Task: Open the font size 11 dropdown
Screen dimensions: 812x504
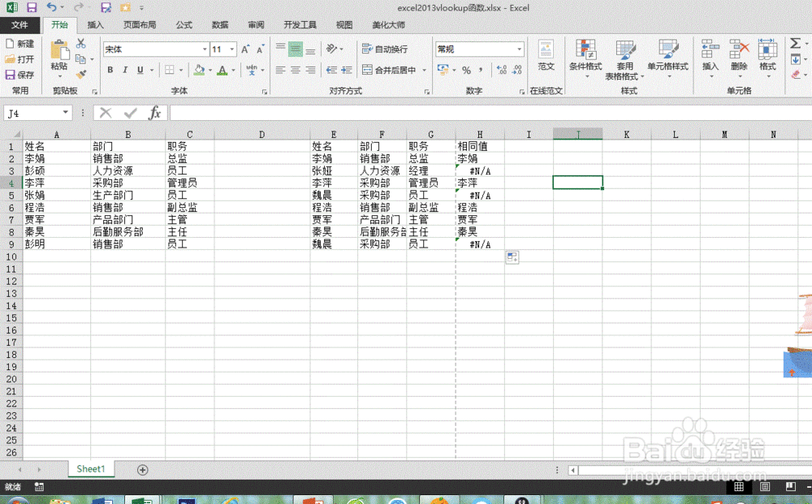Action: click(x=230, y=50)
